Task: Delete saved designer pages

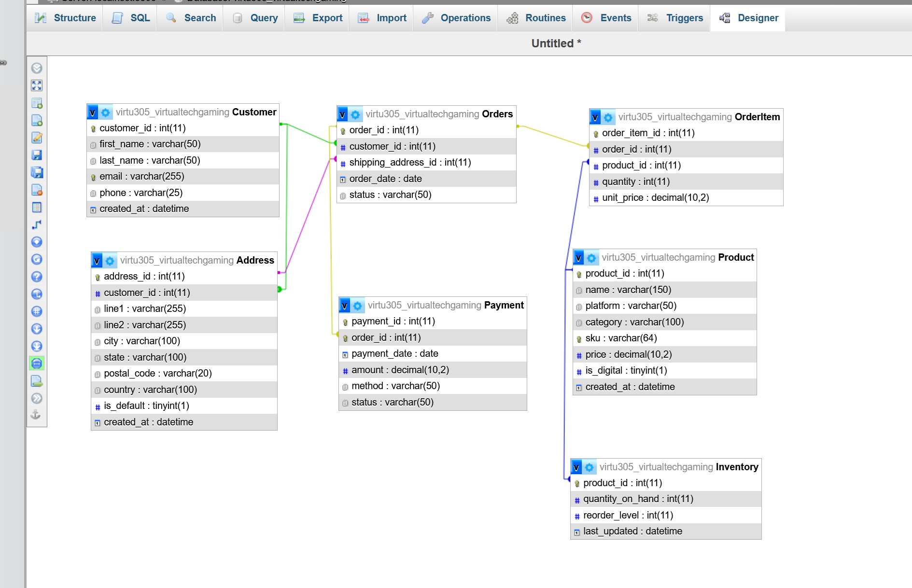Action: pyautogui.click(x=37, y=190)
